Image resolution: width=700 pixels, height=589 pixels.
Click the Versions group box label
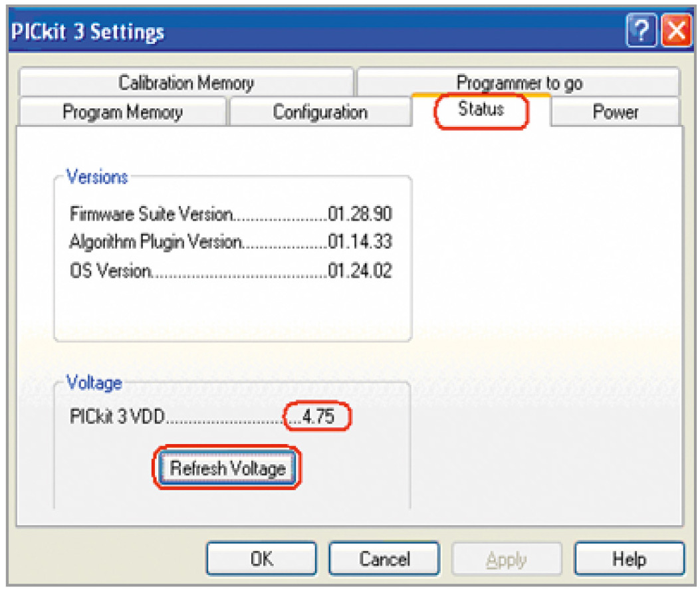[x=97, y=177]
